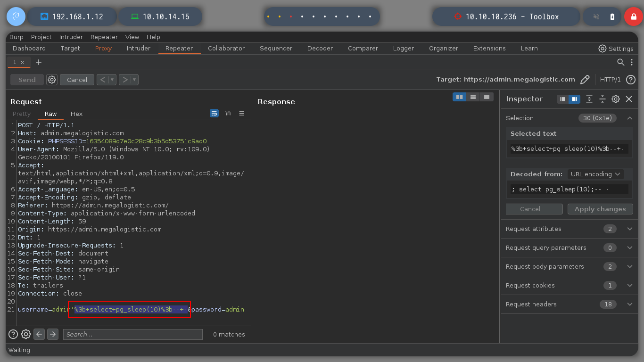Viewport: 644px width, 362px height.
Task: Open Inspector settings gear
Action: click(616, 99)
